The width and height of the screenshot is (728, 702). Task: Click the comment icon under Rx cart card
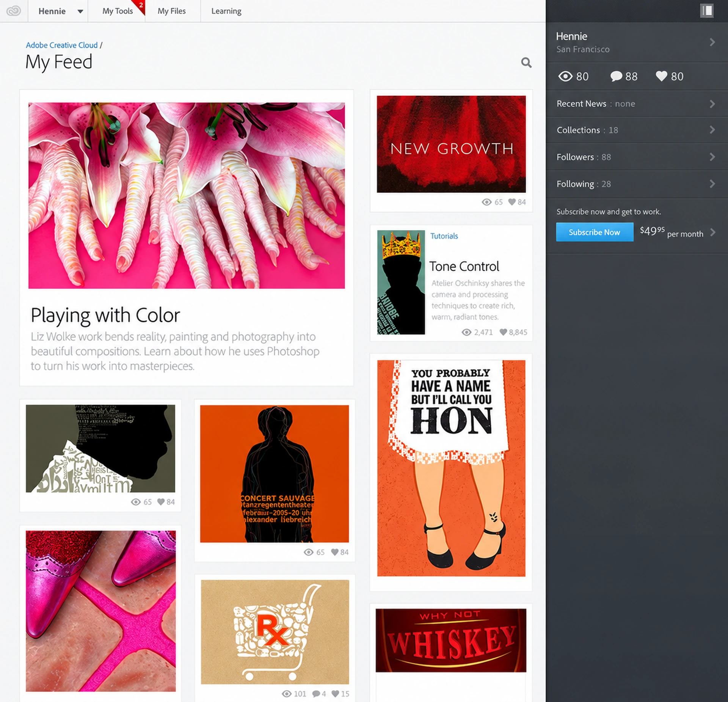pos(316,694)
